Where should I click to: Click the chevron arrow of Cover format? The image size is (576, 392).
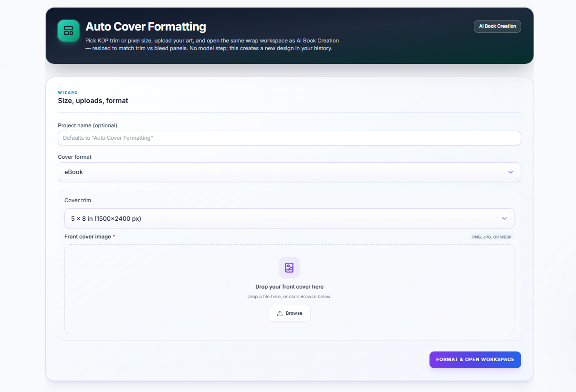pos(510,172)
